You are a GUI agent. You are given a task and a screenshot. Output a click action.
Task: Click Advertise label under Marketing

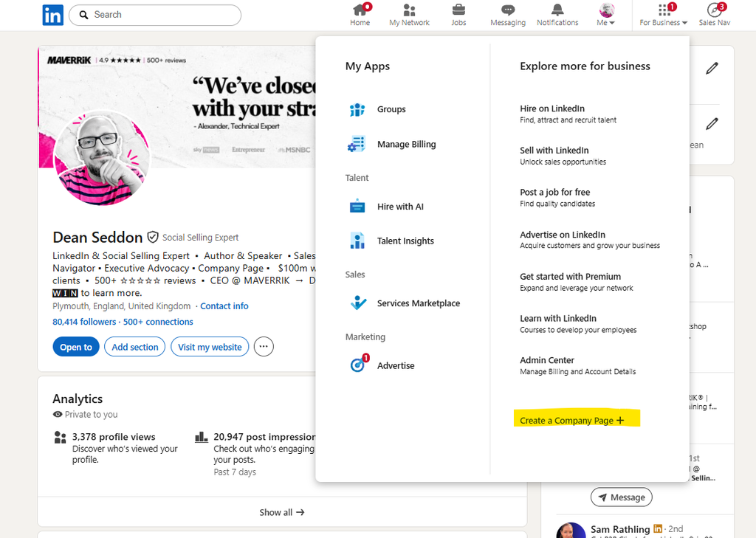tap(396, 365)
